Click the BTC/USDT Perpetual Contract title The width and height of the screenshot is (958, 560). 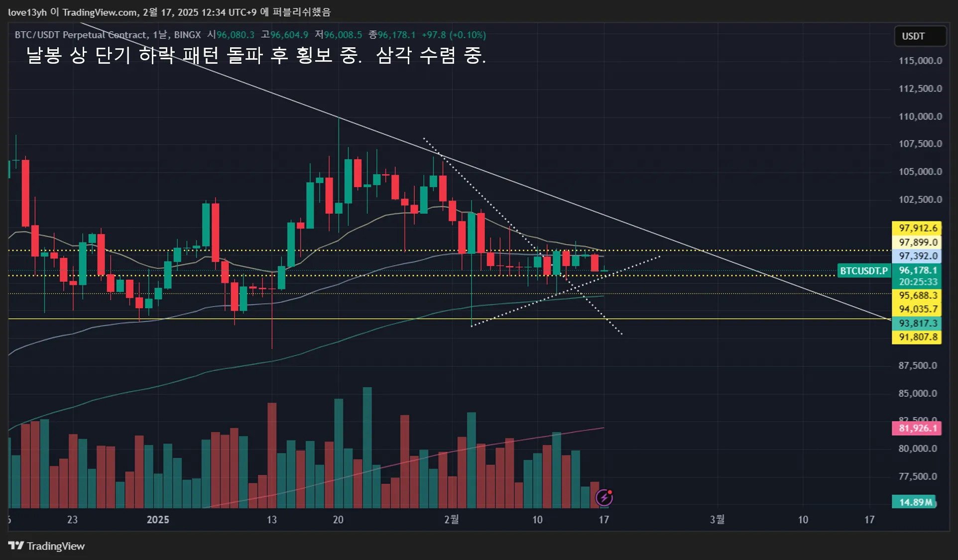81,35
